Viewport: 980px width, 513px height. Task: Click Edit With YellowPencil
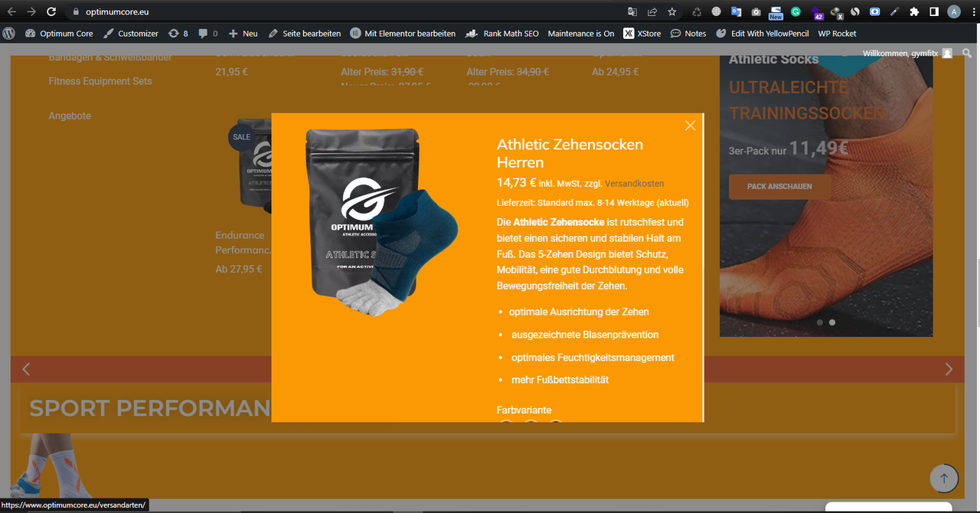click(x=763, y=33)
